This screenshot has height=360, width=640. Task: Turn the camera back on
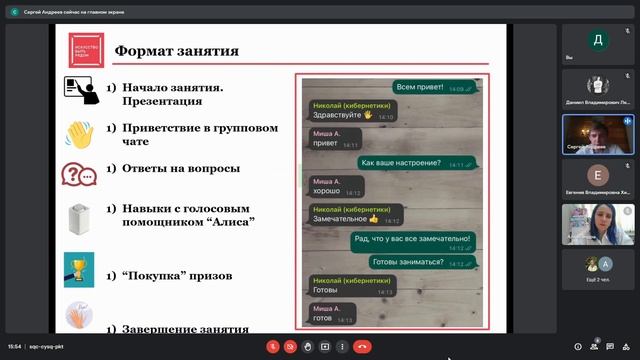290,347
